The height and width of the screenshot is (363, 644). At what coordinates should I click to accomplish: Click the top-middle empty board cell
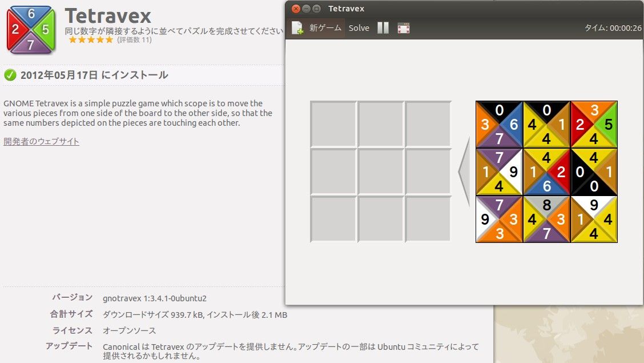tap(381, 123)
